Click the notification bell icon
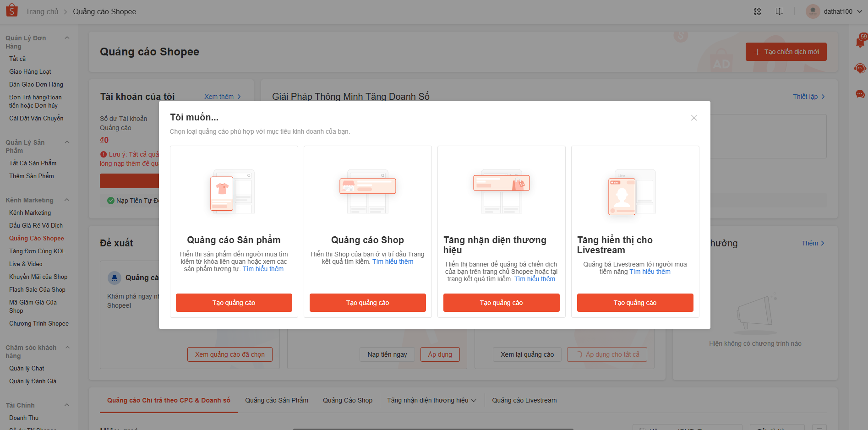Screen dimensions: 868x430 [860, 43]
